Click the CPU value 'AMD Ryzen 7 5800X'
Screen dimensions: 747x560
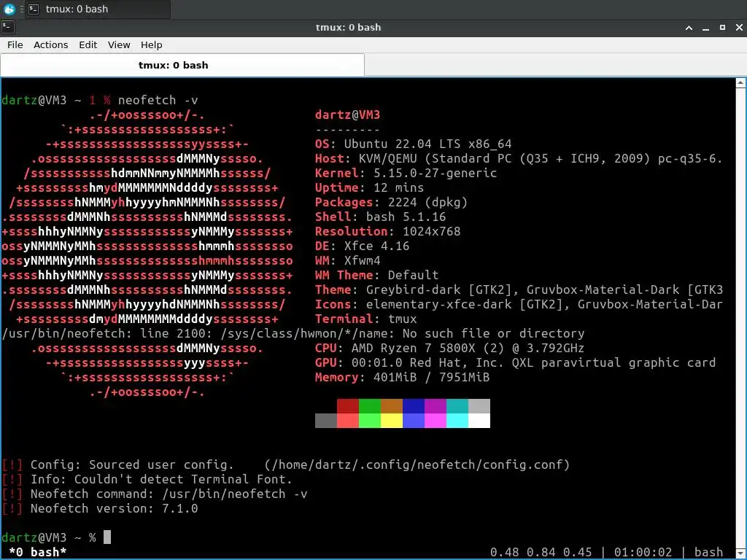413,348
